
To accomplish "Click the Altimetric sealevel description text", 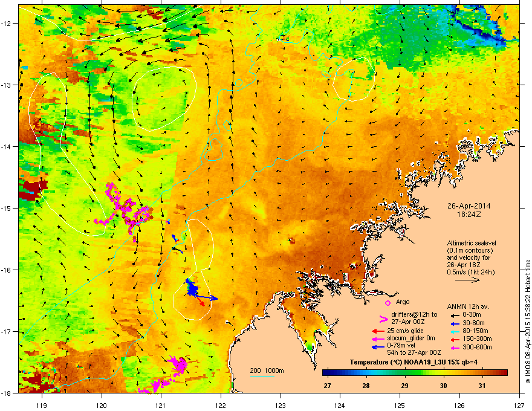I will pyautogui.click(x=472, y=257).
